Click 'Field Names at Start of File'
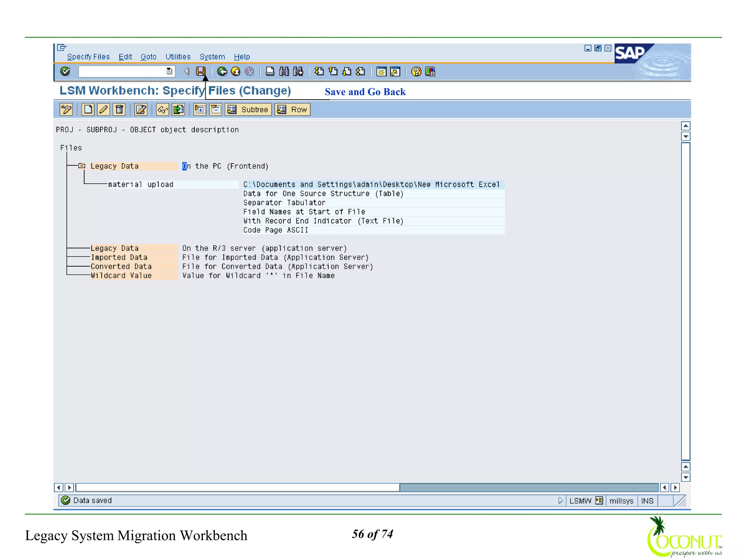This screenshot has height=560, width=747. coord(304,212)
